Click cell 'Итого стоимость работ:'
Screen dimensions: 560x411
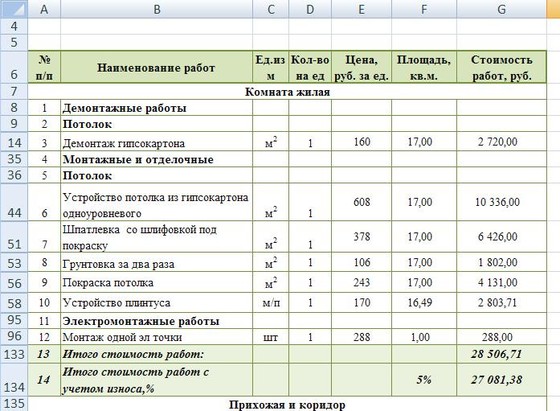point(156,354)
